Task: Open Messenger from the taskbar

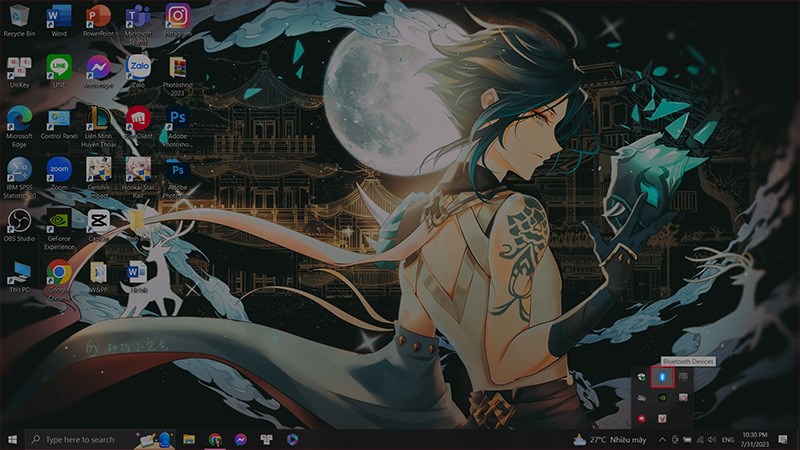Action: [x=241, y=439]
